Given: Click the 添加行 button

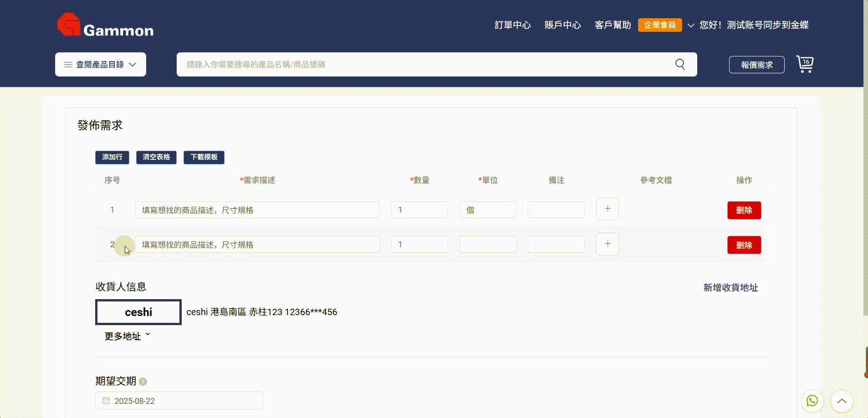Looking at the screenshot, I should [112, 157].
